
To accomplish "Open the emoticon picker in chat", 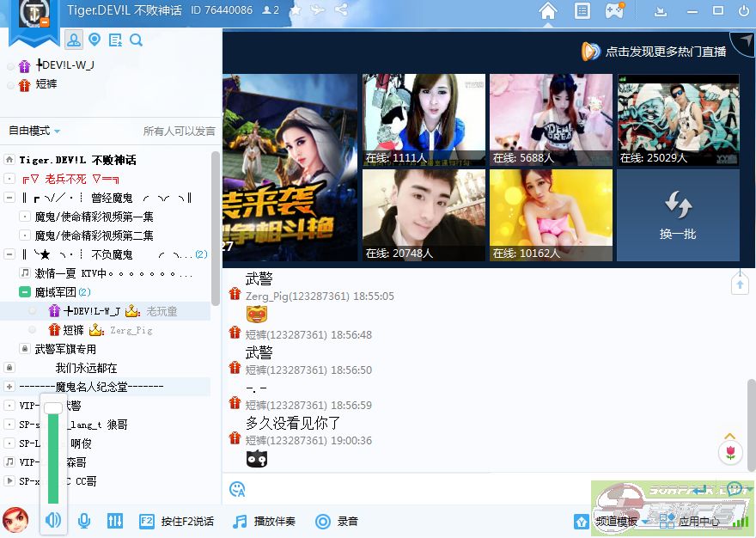I will pyautogui.click(x=237, y=489).
